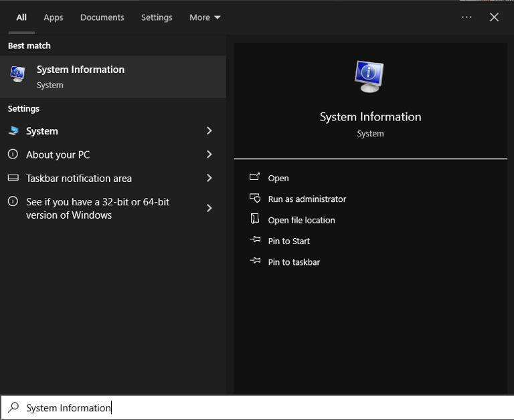The image size is (514, 420).
Task: Expand the System result chevron
Action: click(209, 130)
